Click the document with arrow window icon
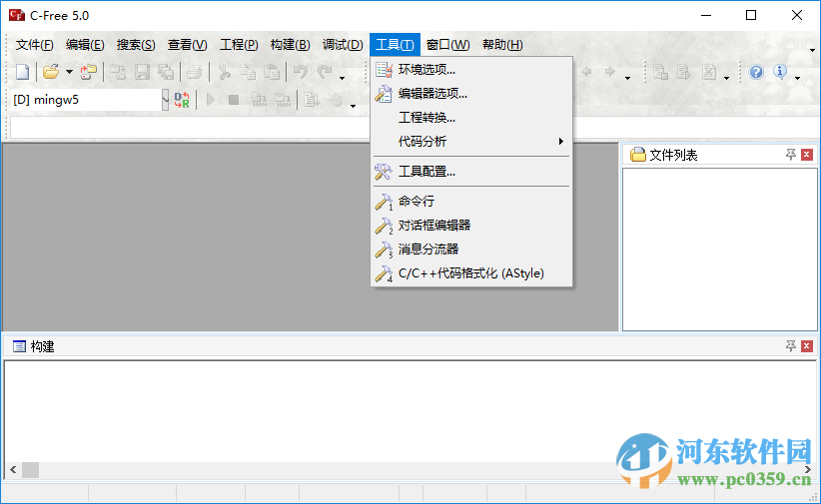 pyautogui.click(x=684, y=72)
